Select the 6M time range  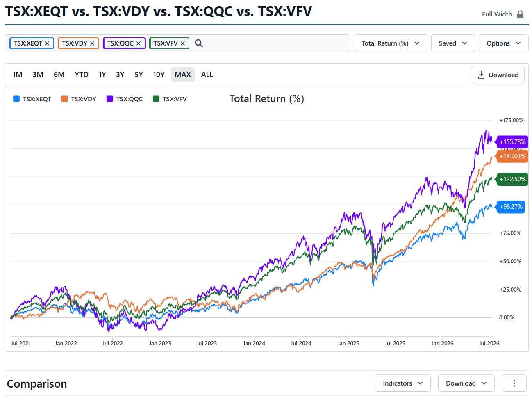tap(59, 75)
